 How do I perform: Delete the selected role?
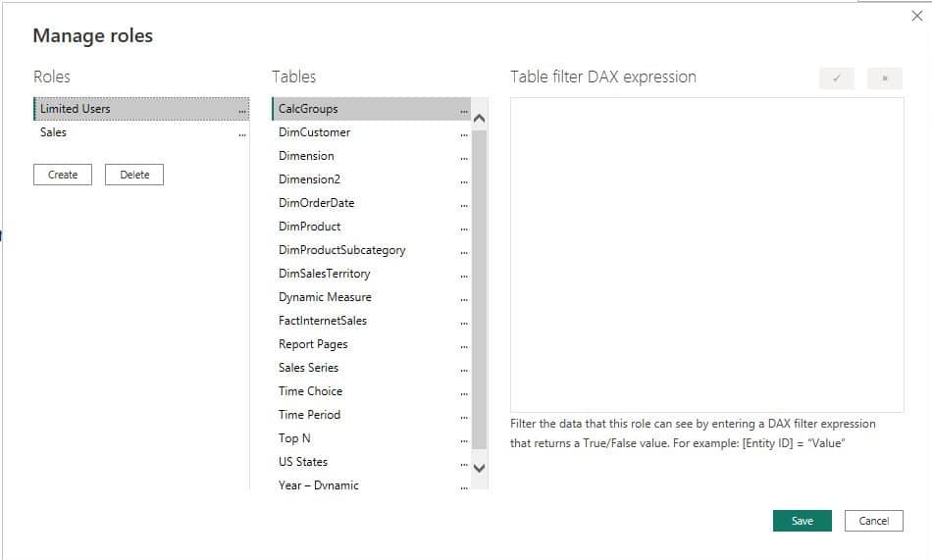click(x=134, y=175)
